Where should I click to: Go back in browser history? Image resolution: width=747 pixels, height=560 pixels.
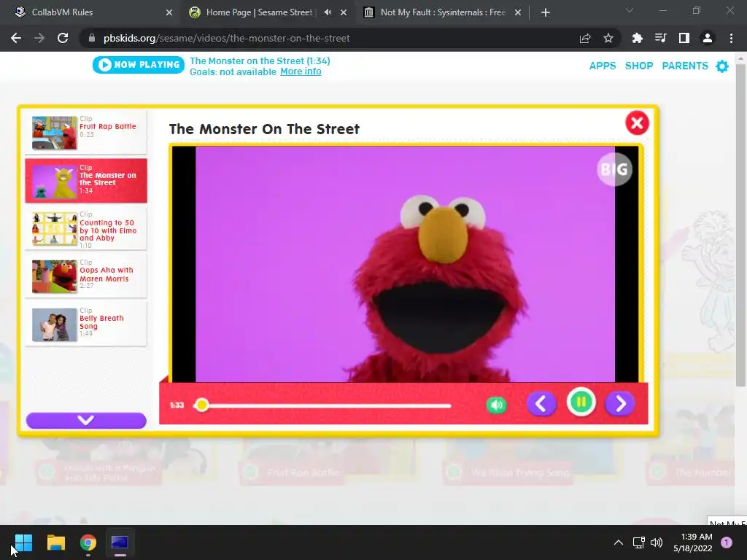tap(16, 38)
